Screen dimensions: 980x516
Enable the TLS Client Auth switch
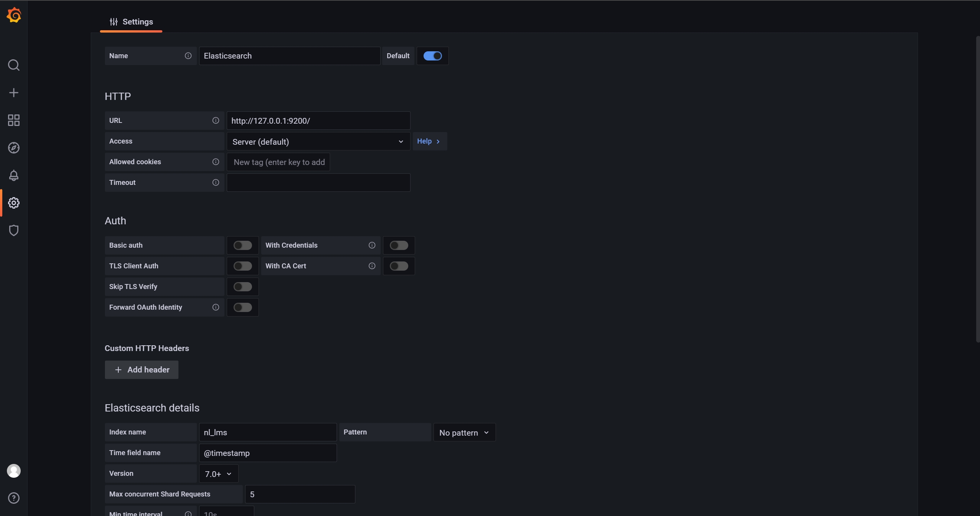tap(243, 266)
